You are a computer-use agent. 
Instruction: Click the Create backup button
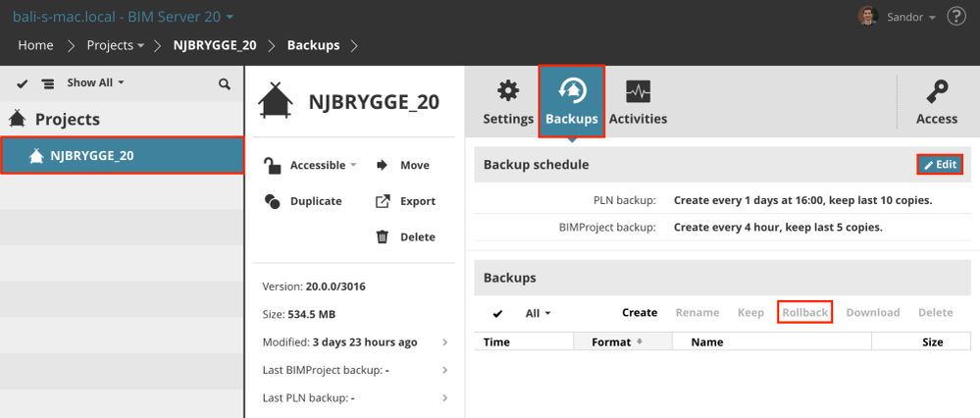[x=640, y=313]
